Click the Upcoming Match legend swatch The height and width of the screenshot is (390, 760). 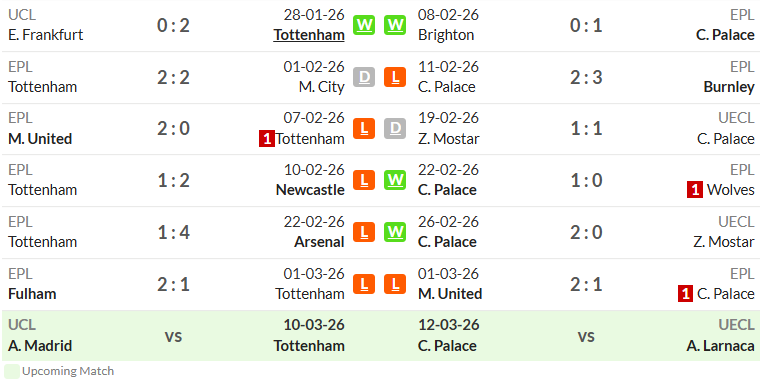[x=12, y=372]
